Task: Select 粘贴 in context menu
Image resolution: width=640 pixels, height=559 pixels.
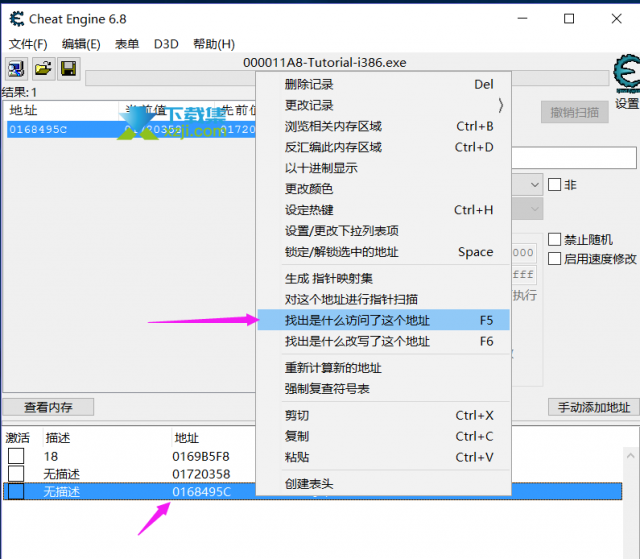Action: pos(384,457)
